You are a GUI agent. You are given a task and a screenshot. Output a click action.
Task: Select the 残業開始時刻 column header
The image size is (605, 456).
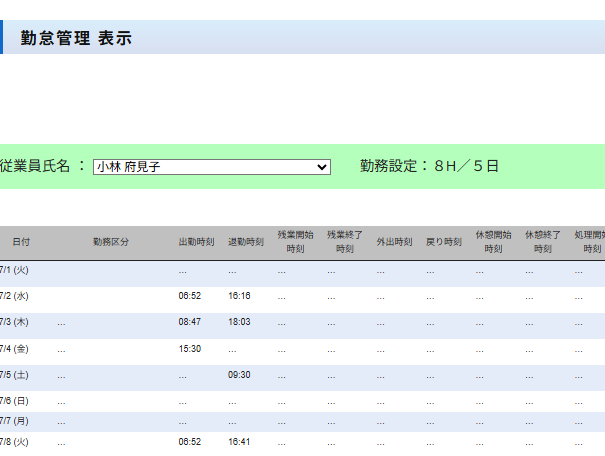point(295,241)
